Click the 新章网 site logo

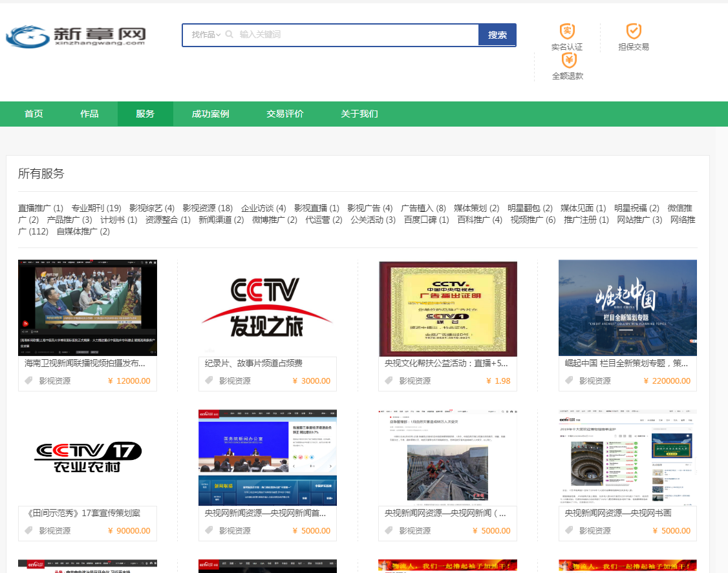(x=76, y=36)
